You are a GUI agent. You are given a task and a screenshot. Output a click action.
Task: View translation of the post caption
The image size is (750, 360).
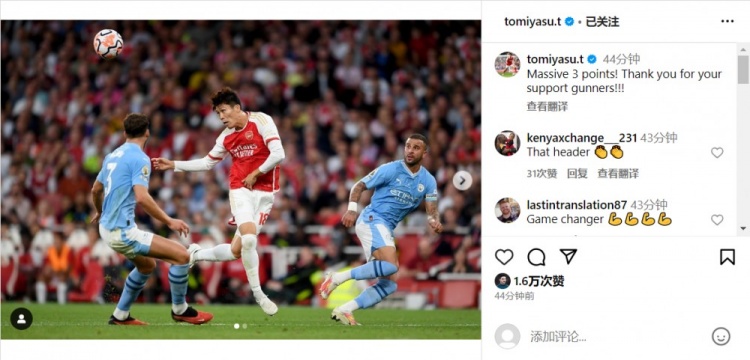pyautogui.click(x=547, y=107)
